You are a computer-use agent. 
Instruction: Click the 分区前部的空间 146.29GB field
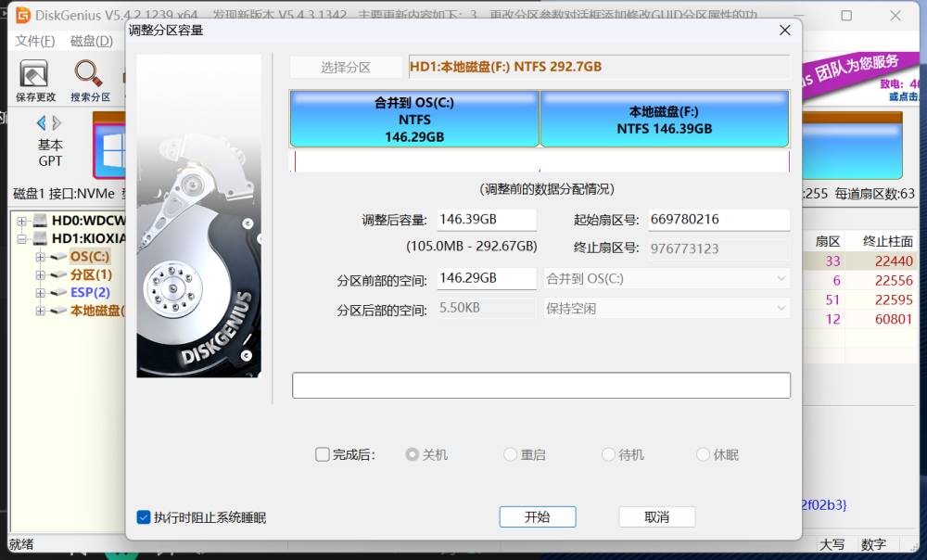[x=487, y=278]
